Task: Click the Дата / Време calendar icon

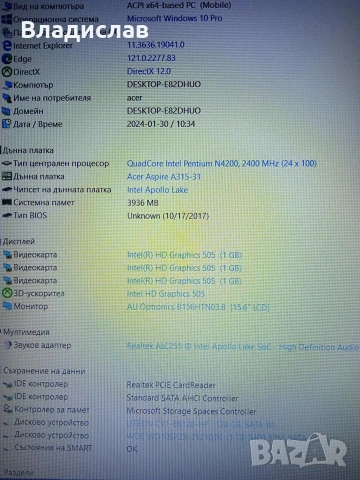Action: (7, 124)
